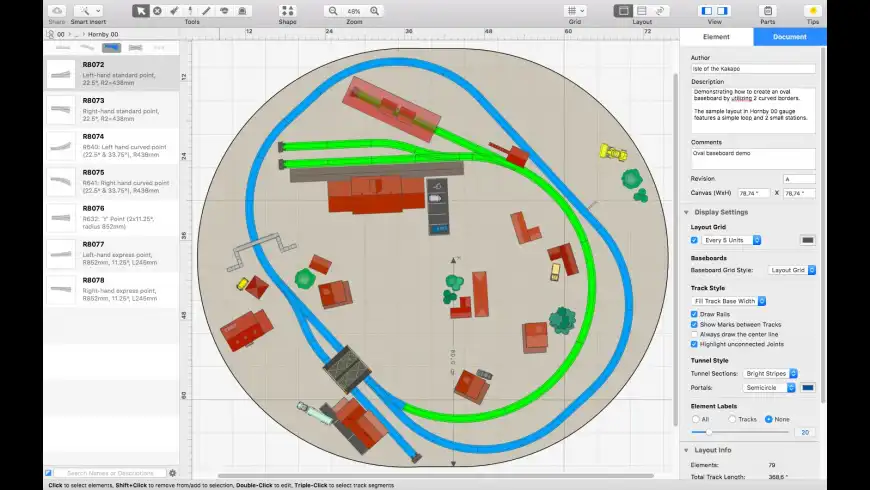Select R8072 left-hand standard point
Image resolution: width=870 pixels, height=490 pixels.
coord(112,73)
